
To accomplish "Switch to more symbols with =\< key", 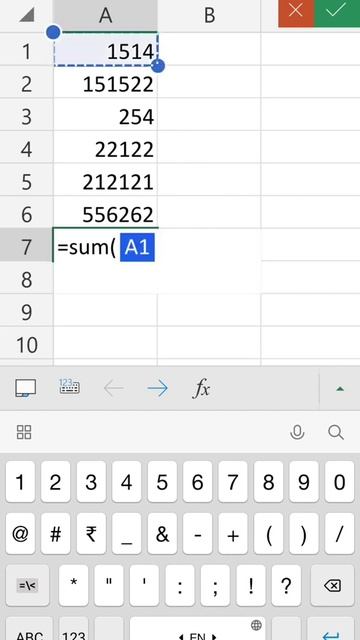I will pos(27,585).
